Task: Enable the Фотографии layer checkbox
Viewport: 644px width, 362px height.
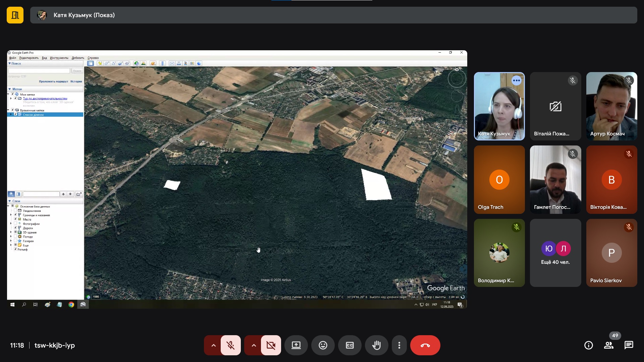Action: coord(15,224)
